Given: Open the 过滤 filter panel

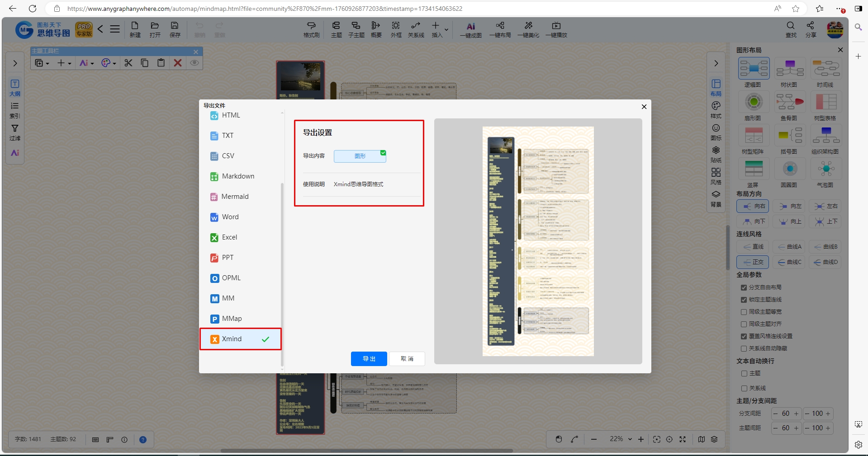Looking at the screenshot, I should point(15,132).
